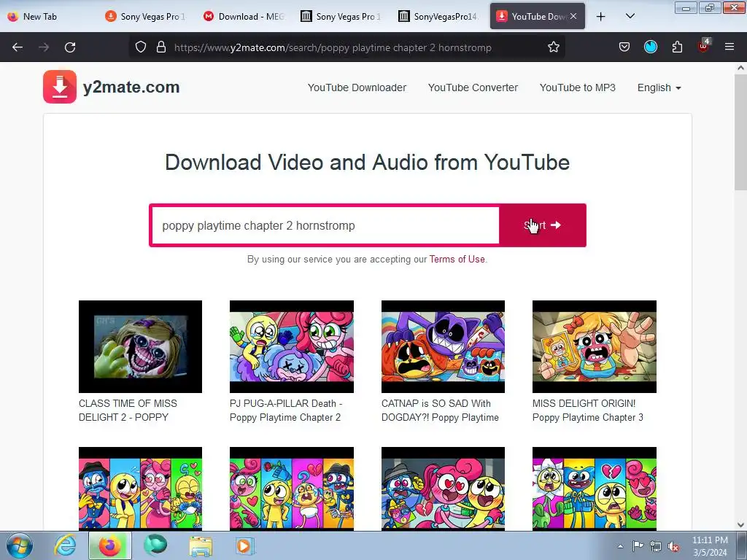This screenshot has width=747, height=560.
Task: Open the tracking protection shield icon
Action: [x=141, y=47]
